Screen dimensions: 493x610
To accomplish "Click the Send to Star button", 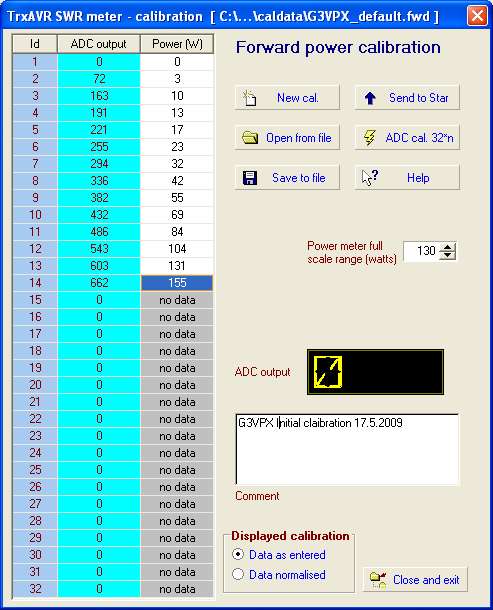I will (x=407, y=98).
